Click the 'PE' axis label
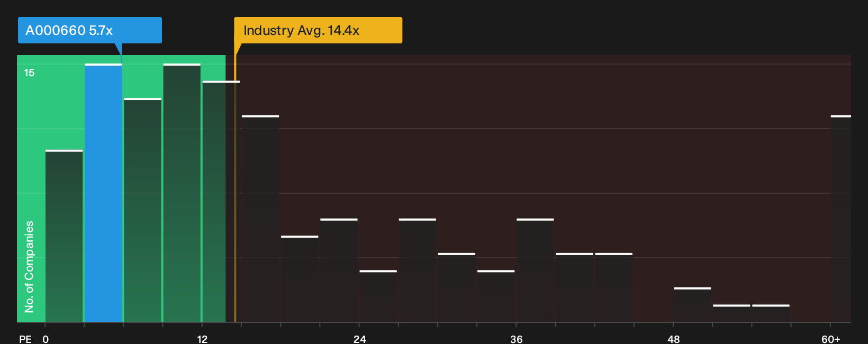The image size is (868, 344). 25,339
